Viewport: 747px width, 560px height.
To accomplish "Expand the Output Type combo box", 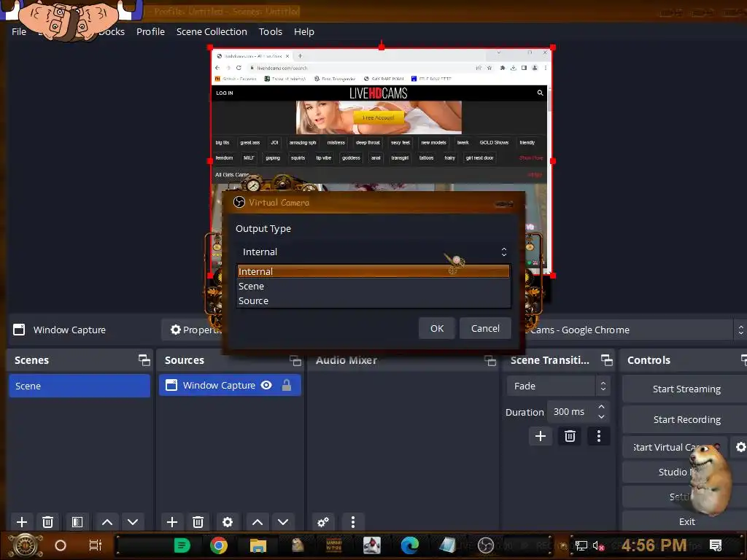I will (x=373, y=252).
